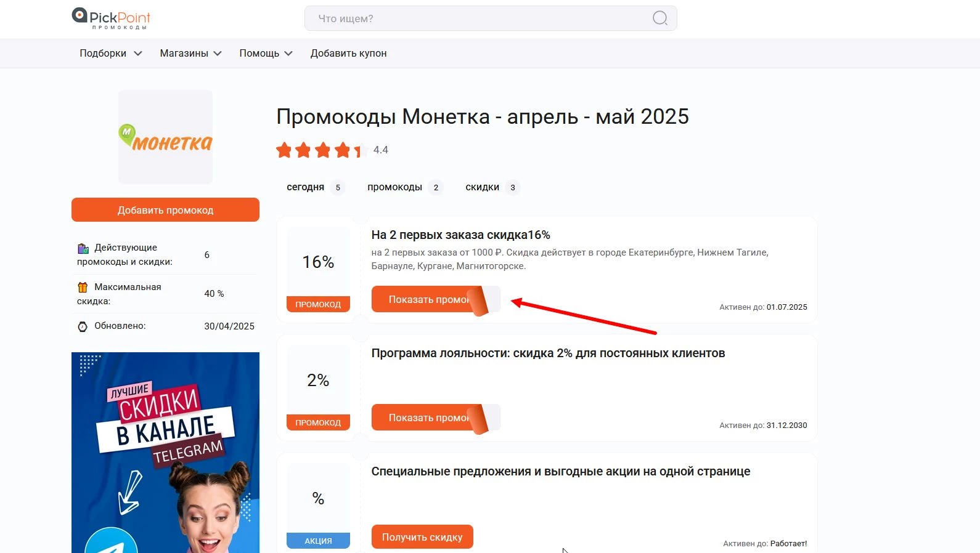Expand the Магазины menu
Screen dimensions: 980x553
[190, 54]
